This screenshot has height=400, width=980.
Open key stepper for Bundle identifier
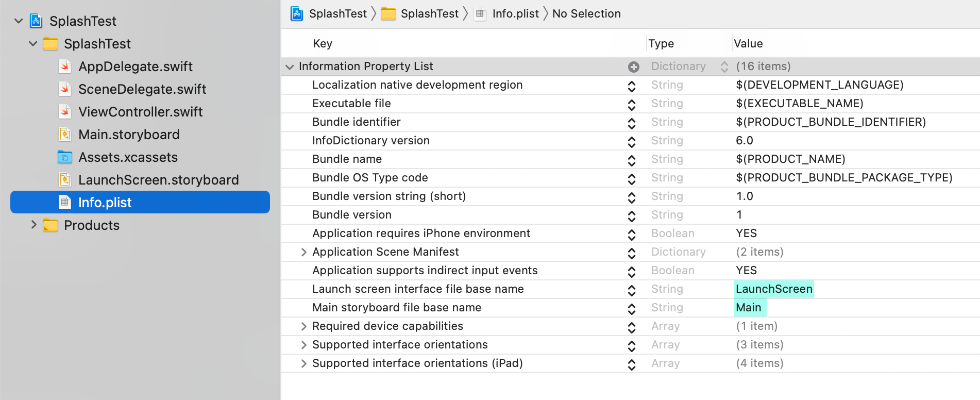[632, 123]
